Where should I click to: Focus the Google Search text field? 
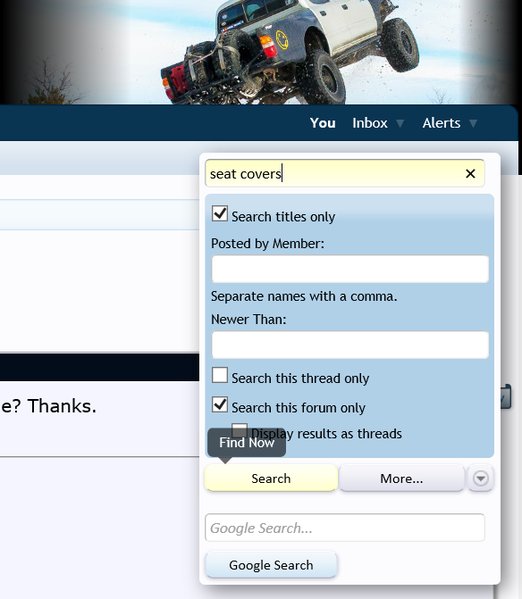click(x=345, y=528)
